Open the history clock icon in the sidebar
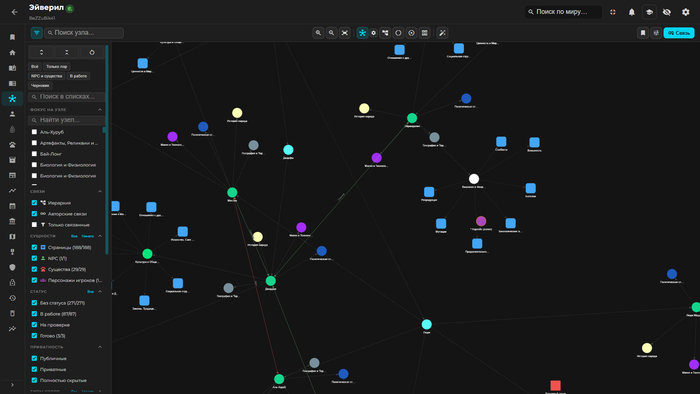 point(12,298)
